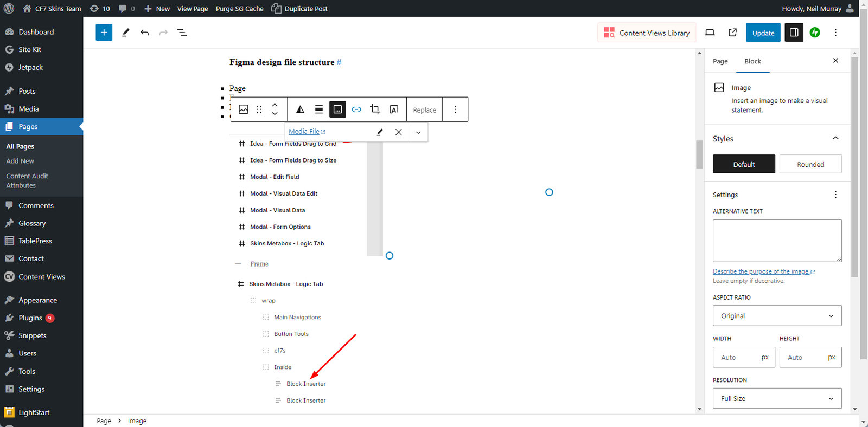Click the editor content vertical scrollbar
Viewport: 868px width, 427px height.
point(699,154)
